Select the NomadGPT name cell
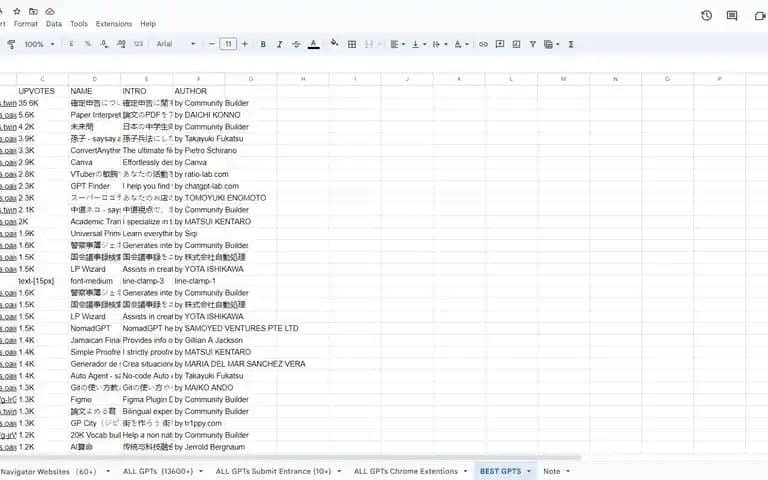 point(95,328)
